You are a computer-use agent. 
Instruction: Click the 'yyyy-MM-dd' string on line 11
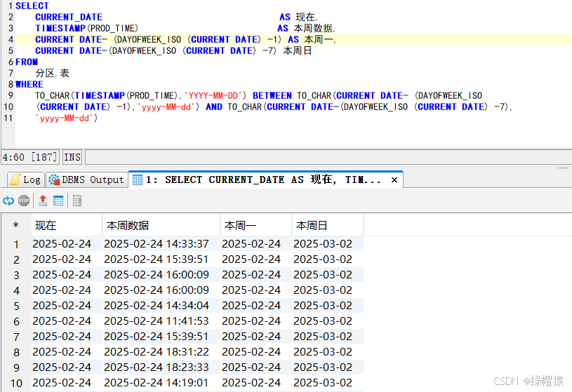tap(64, 118)
